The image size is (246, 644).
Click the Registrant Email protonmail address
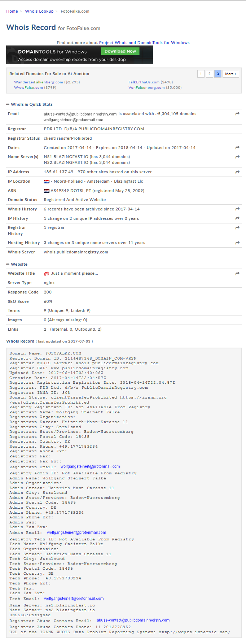click(90, 466)
